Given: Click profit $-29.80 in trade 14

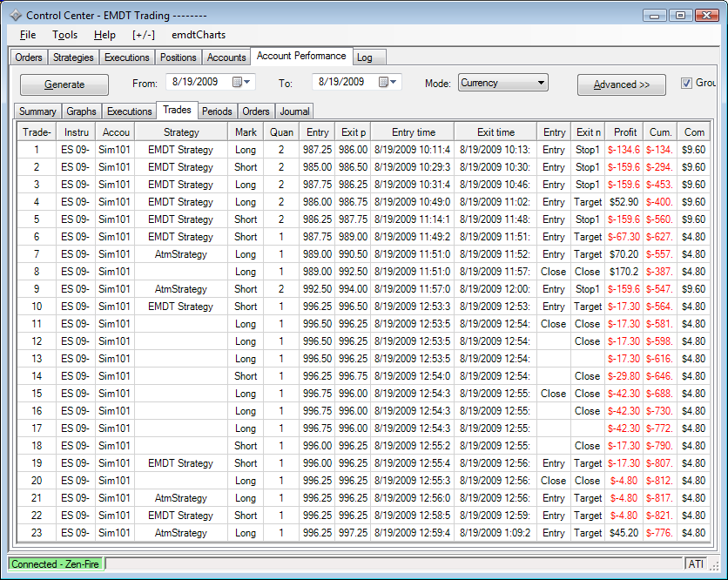Looking at the screenshot, I should [x=624, y=376].
